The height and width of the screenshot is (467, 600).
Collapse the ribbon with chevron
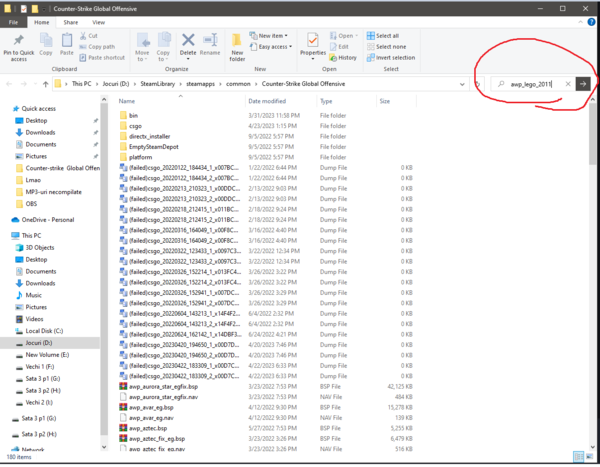pyautogui.click(x=580, y=22)
